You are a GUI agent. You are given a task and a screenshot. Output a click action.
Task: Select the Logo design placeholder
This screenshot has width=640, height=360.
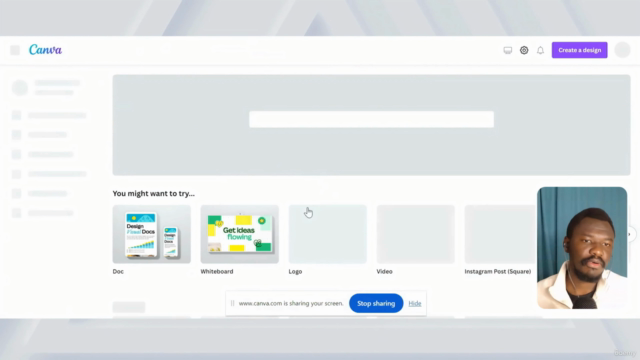pos(327,234)
